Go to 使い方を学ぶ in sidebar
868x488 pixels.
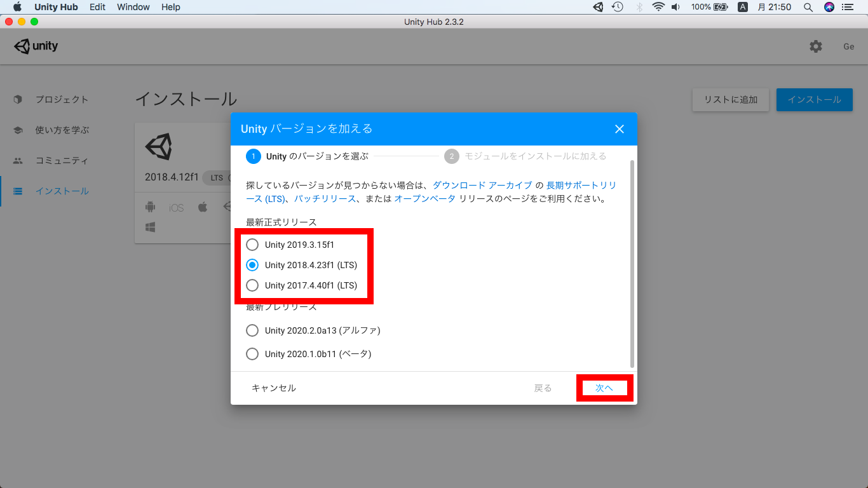64,130
